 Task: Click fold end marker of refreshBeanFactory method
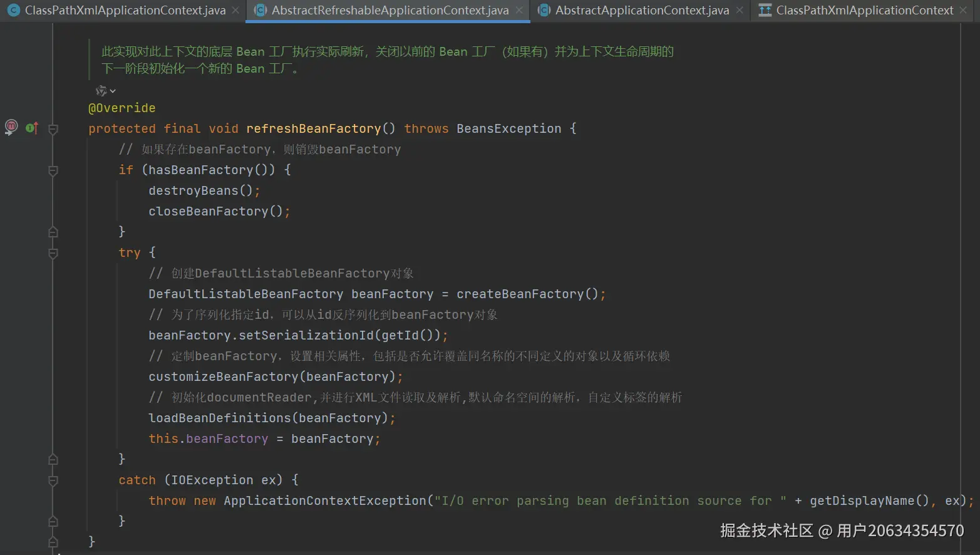[x=53, y=542]
